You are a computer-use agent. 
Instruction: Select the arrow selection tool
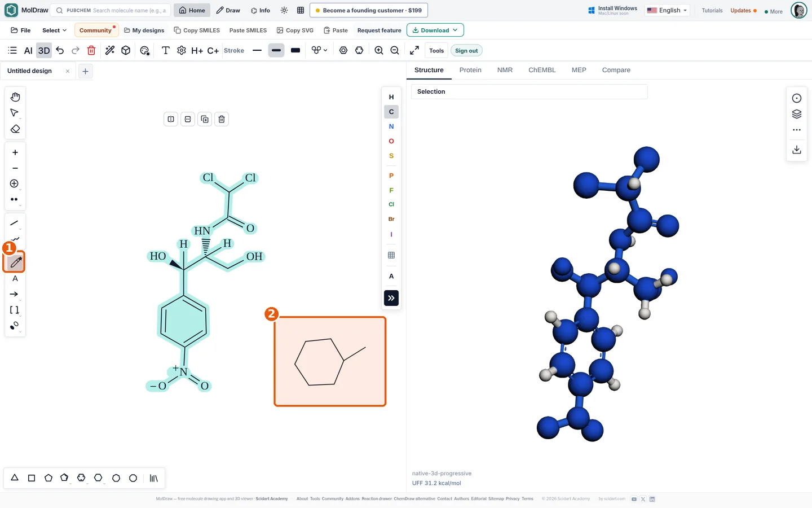(15, 113)
